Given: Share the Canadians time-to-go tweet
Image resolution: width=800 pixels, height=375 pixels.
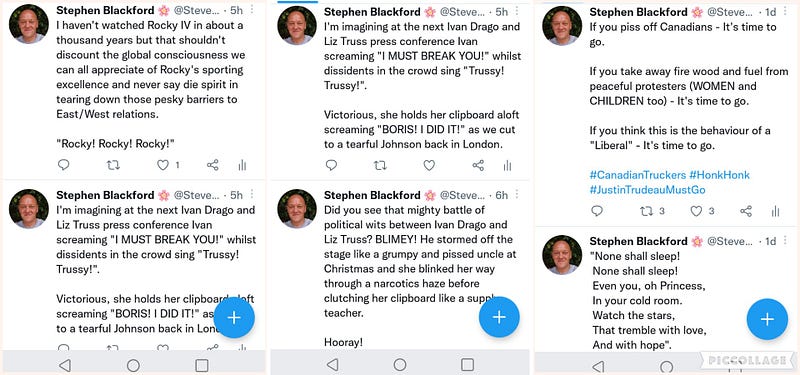Looking at the screenshot, I should click(x=746, y=211).
